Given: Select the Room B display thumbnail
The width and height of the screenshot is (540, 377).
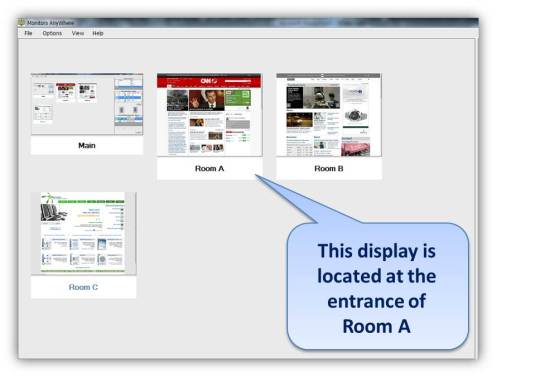Looking at the screenshot, I should 329,115.
